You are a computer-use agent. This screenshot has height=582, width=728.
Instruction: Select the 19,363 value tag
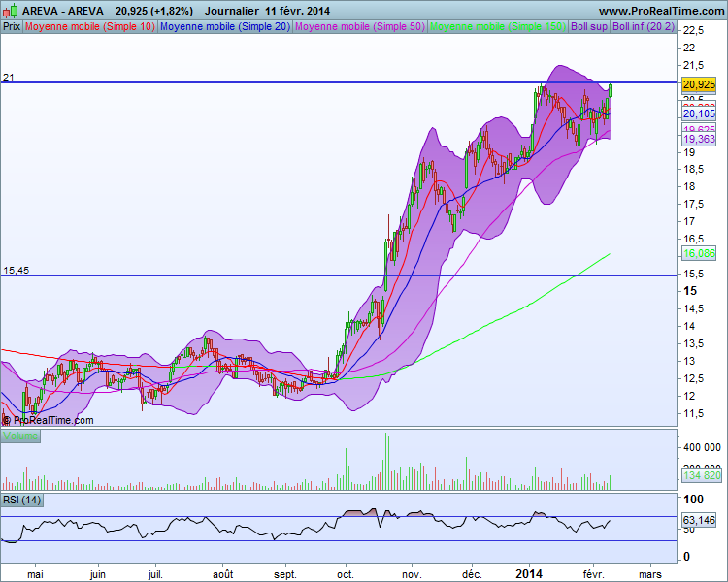699,140
